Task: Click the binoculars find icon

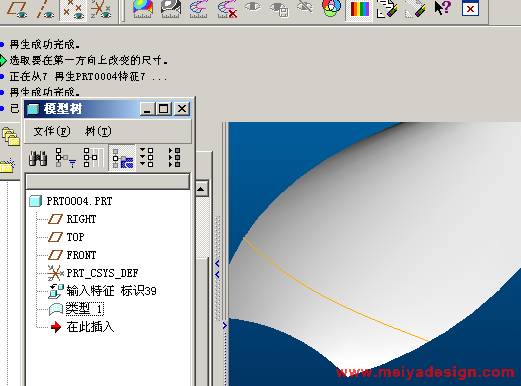Action: pos(38,158)
